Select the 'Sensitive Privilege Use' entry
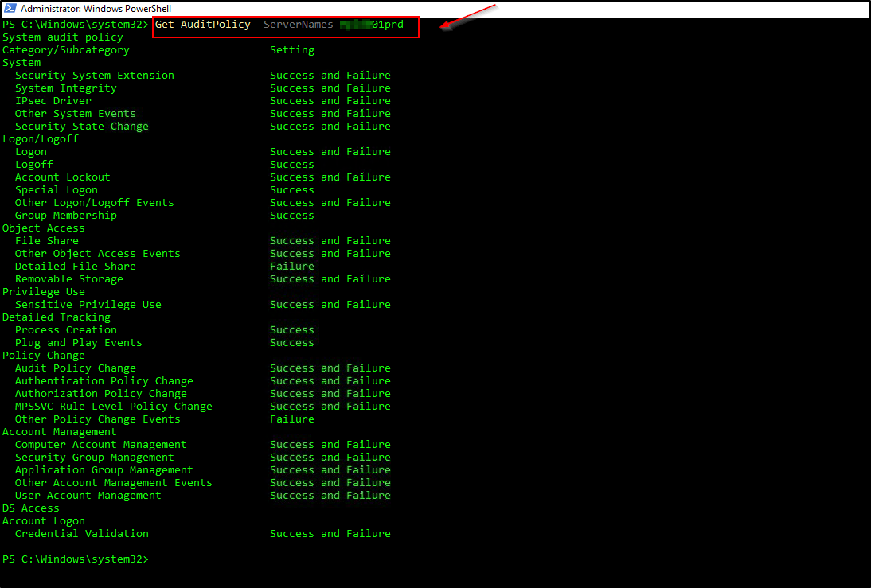The height and width of the screenshot is (588, 871). click(x=88, y=305)
